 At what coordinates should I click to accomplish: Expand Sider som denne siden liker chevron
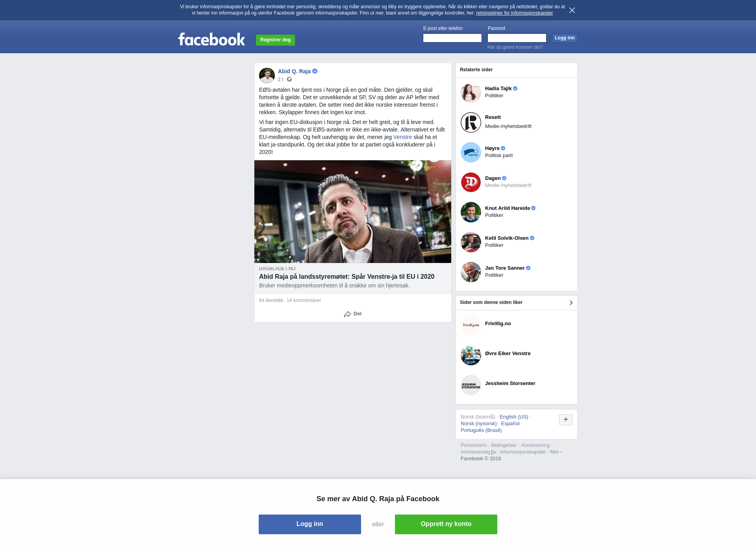[x=571, y=303]
